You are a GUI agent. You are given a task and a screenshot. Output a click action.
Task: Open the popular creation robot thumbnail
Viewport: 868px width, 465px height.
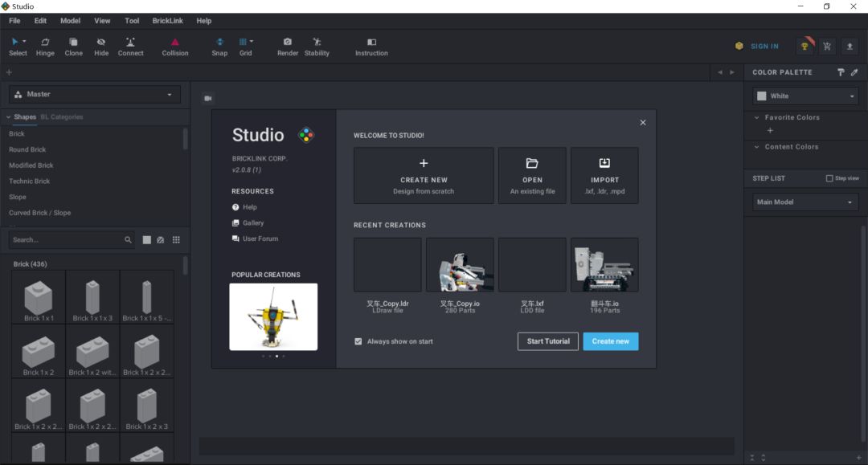(273, 316)
